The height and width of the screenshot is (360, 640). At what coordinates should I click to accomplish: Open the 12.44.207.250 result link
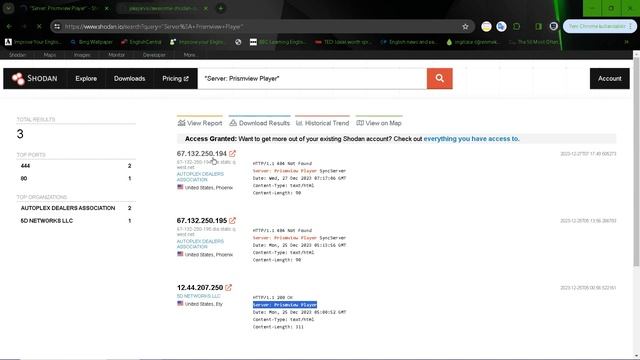click(x=200, y=287)
